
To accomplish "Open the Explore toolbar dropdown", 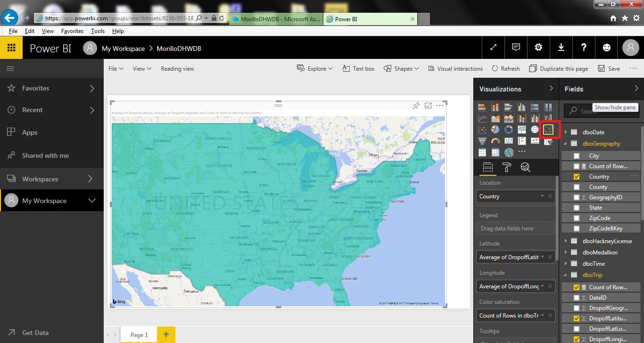I will tap(314, 69).
